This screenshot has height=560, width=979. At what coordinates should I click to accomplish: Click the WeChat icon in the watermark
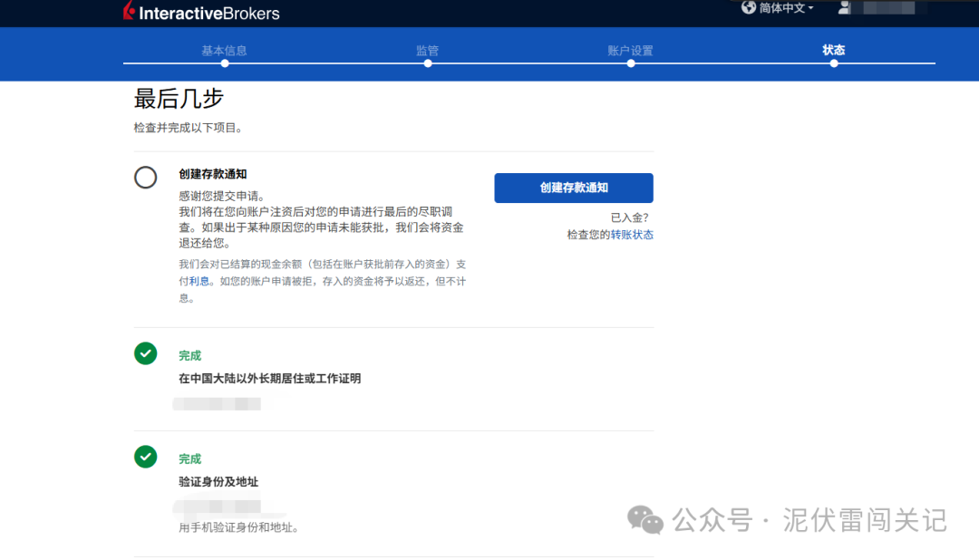(646, 520)
